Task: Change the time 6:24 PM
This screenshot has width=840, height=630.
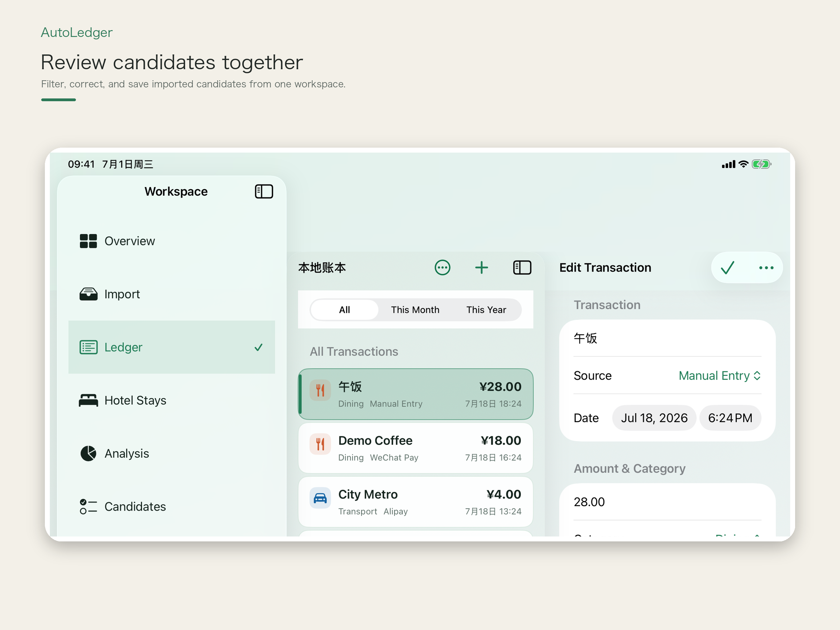Action: click(x=730, y=418)
